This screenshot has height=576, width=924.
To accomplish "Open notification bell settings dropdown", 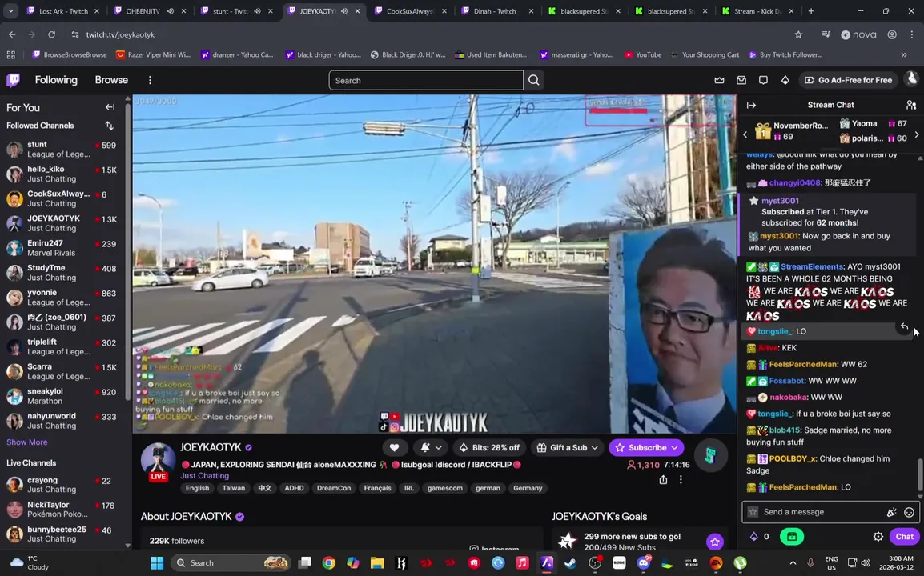I will click(432, 448).
